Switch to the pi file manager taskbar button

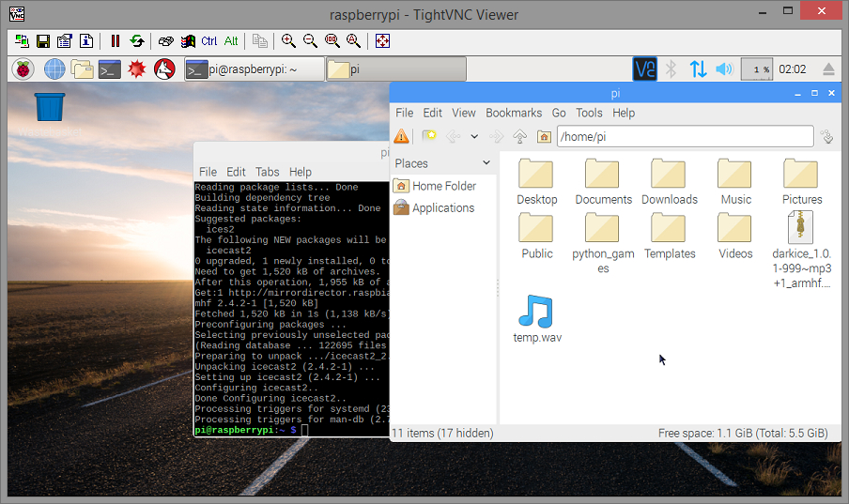pos(396,69)
